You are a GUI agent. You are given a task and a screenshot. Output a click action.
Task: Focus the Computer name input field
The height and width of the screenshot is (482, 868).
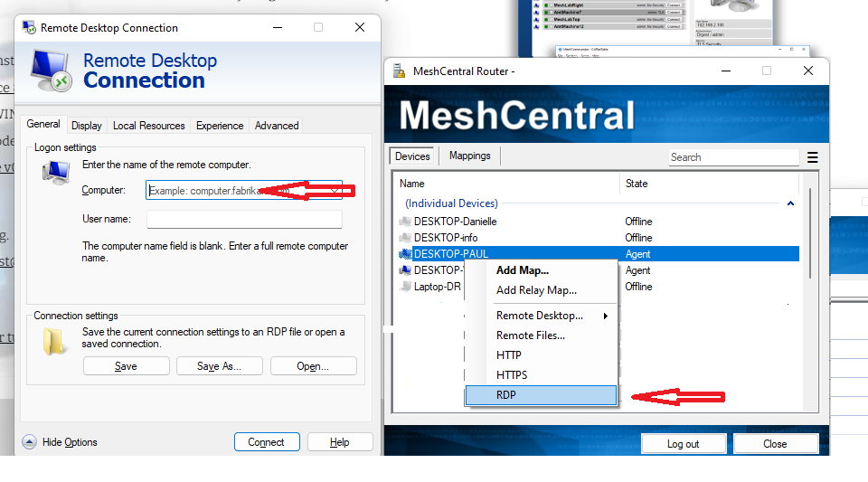[244, 191]
